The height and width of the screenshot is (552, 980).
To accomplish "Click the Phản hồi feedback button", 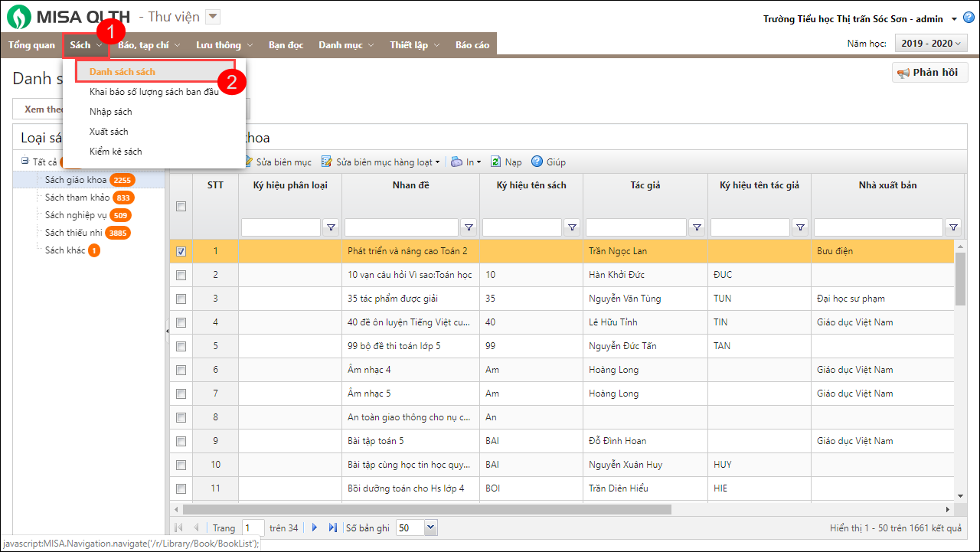I will (929, 73).
